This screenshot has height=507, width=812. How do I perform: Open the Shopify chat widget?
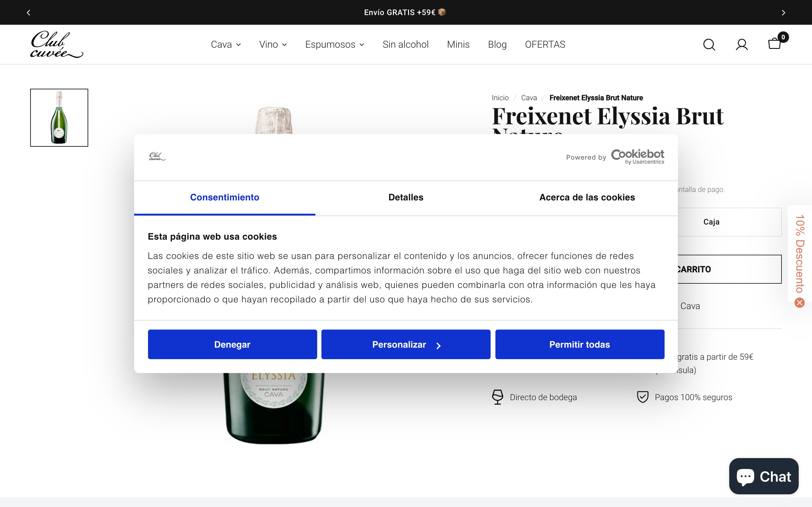[763, 476]
